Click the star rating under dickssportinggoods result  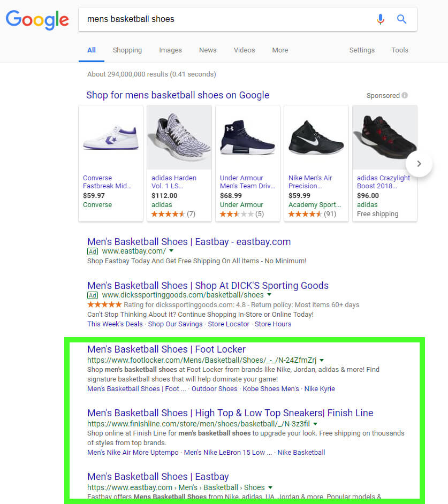[104, 304]
